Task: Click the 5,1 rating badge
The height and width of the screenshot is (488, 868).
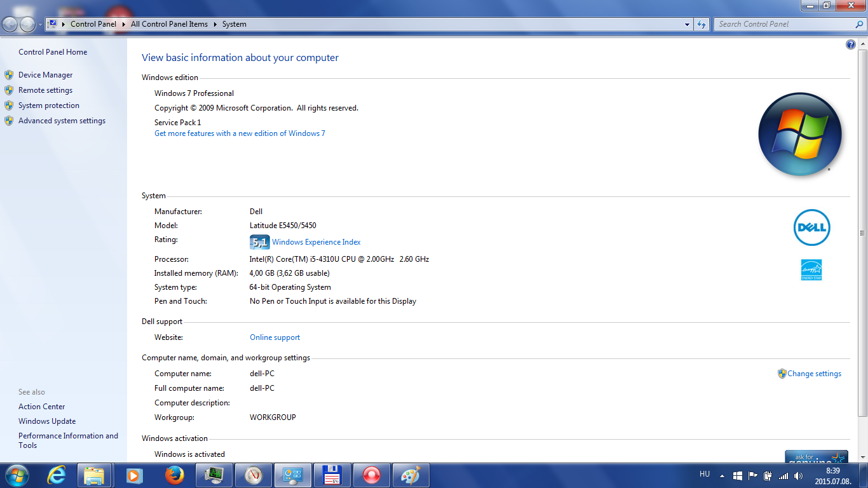Action: click(x=259, y=242)
